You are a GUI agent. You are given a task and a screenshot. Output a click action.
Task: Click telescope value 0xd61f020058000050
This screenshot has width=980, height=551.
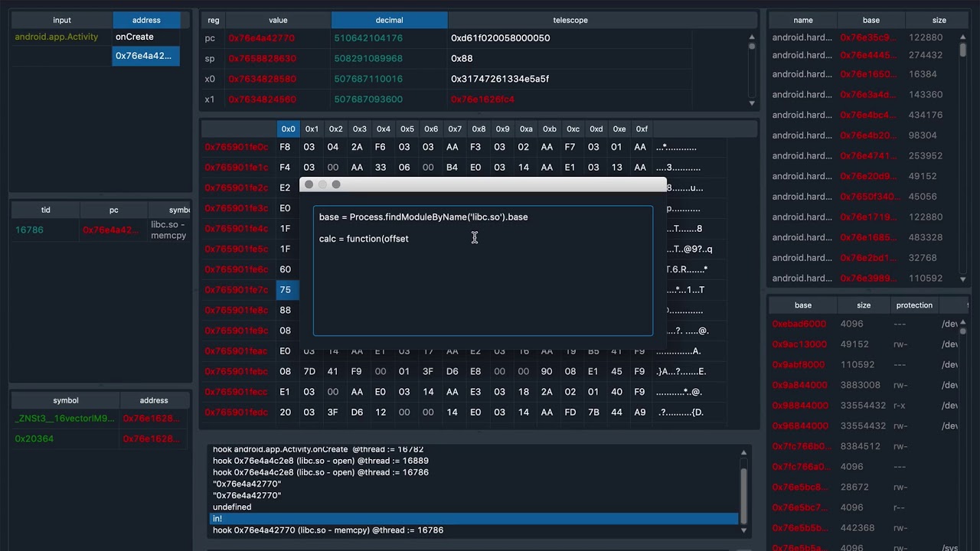[x=500, y=37]
